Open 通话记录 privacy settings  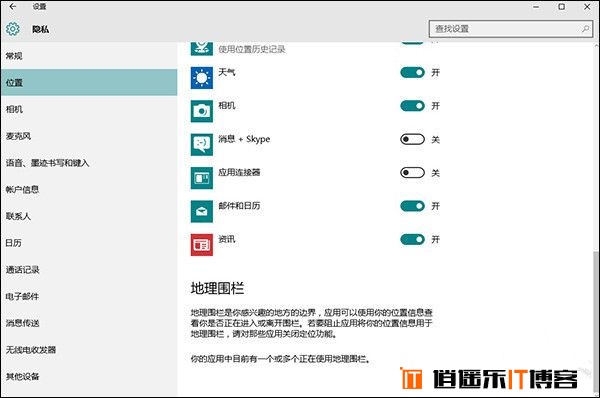click(89, 269)
